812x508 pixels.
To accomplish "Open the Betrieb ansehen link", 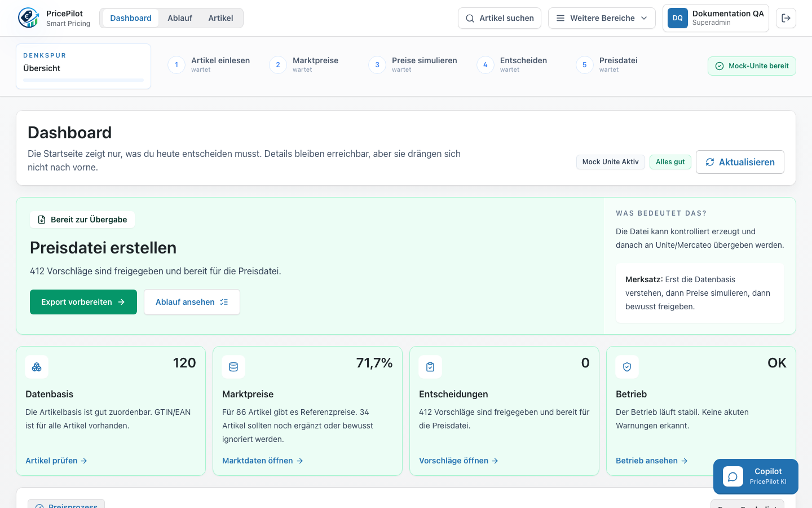I will (652, 461).
